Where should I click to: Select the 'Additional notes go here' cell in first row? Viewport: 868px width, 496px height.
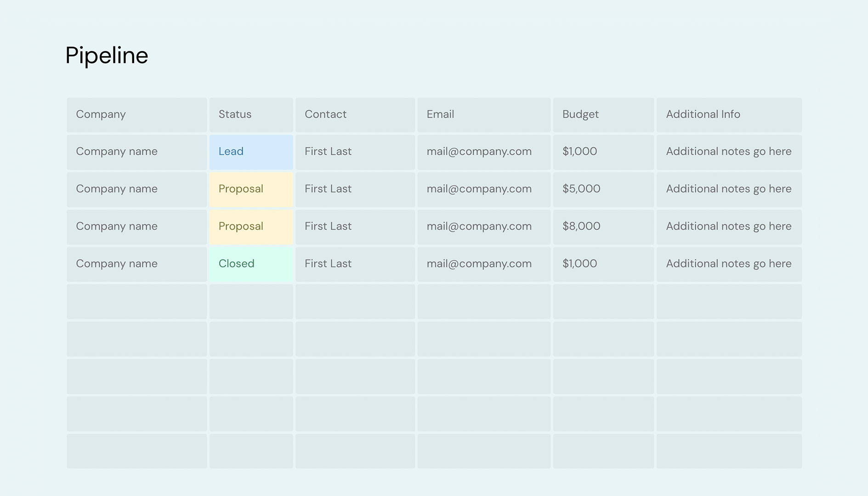(729, 152)
